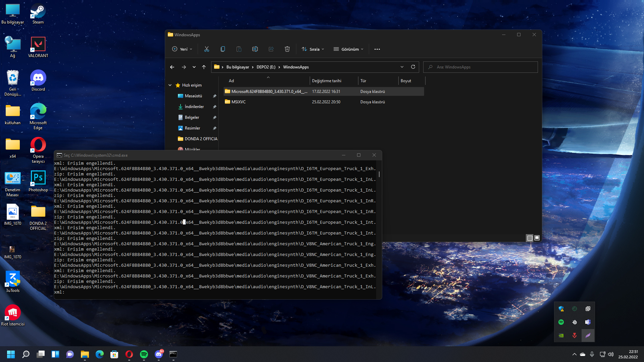
Task: Collapse the Hızlı erişim tree section
Action: click(170, 85)
